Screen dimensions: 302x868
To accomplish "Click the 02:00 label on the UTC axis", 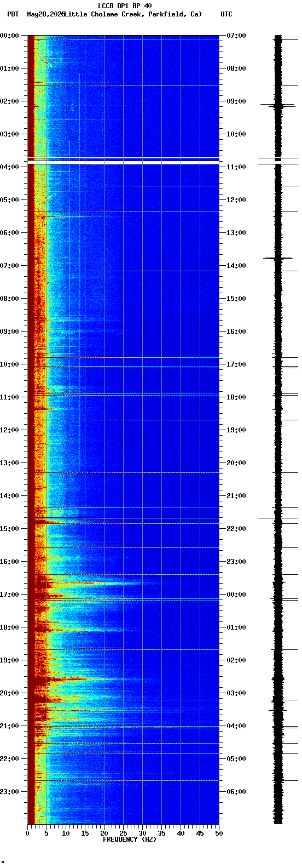I will [236, 660].
